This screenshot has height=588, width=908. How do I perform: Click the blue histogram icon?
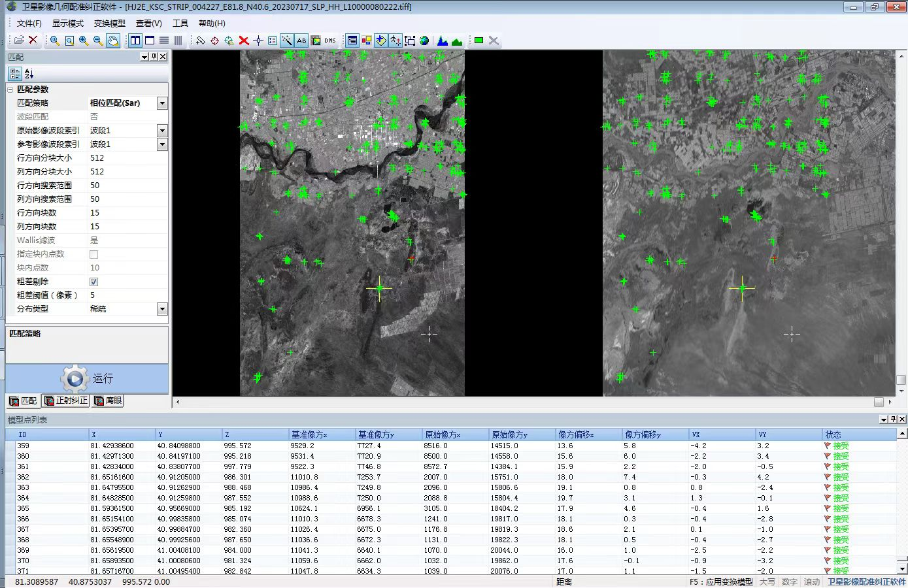point(443,41)
